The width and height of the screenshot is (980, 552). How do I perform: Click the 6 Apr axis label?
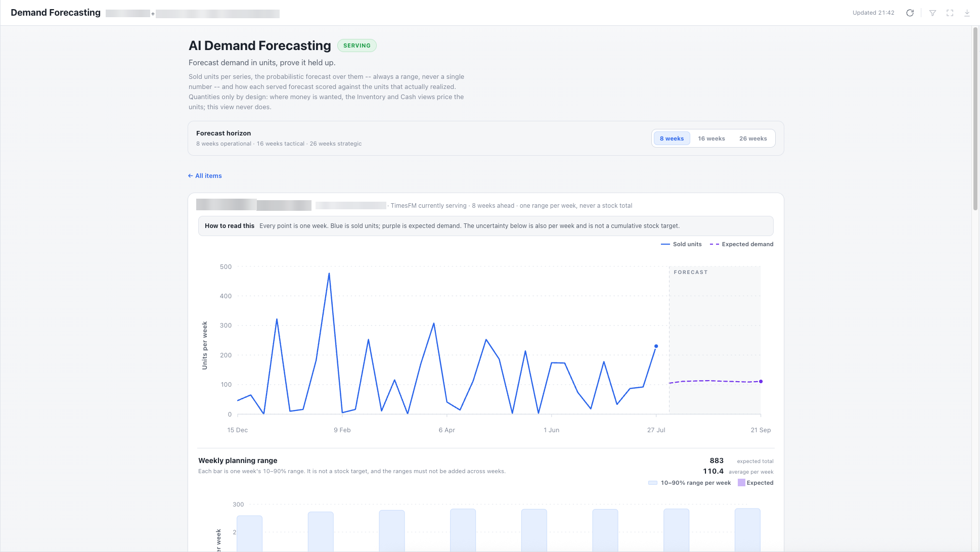coord(447,430)
